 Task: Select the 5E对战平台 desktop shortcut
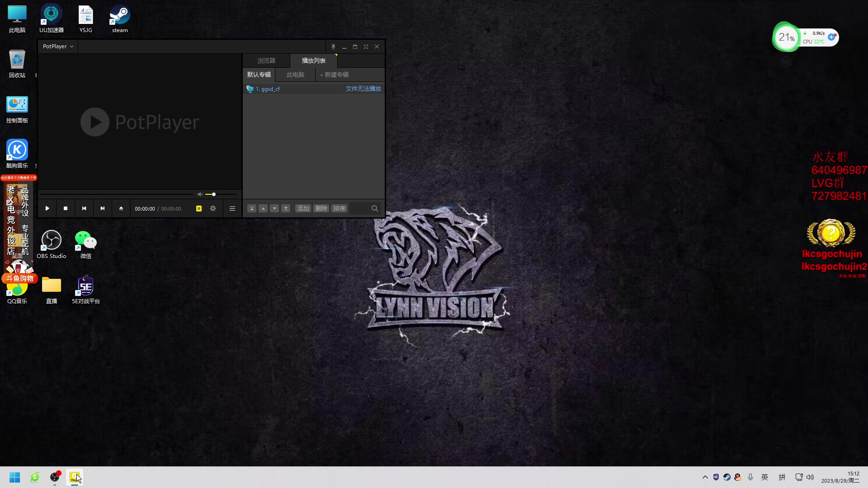tap(86, 290)
